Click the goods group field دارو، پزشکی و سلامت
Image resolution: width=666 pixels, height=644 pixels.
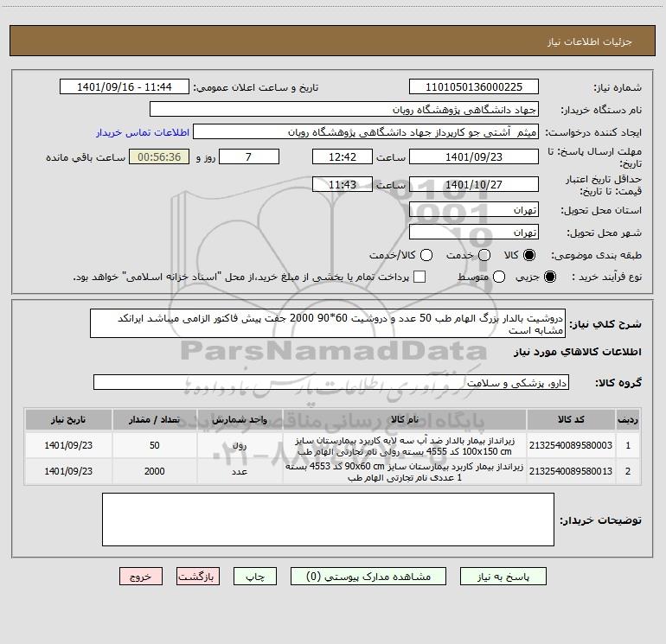pos(331,382)
